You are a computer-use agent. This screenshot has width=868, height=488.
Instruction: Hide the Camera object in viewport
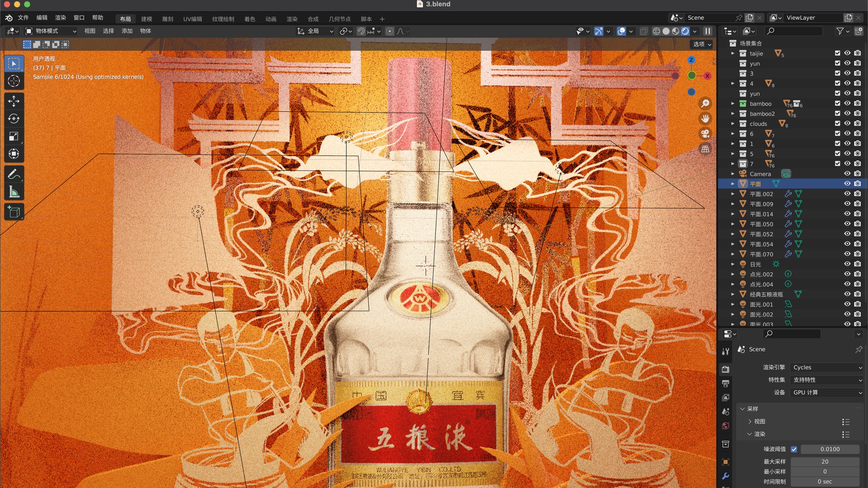point(847,174)
